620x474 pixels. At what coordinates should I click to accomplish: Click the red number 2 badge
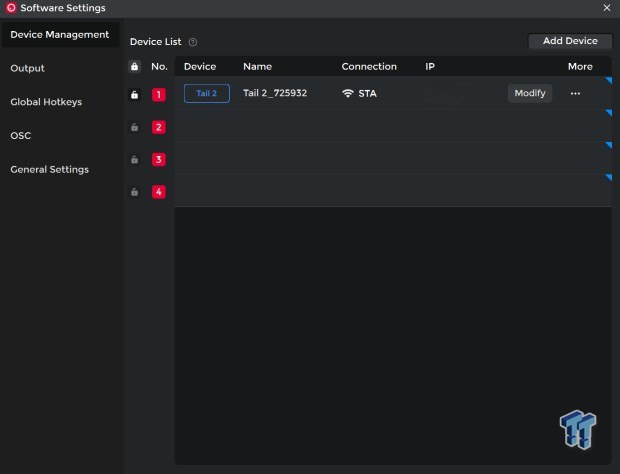159,127
